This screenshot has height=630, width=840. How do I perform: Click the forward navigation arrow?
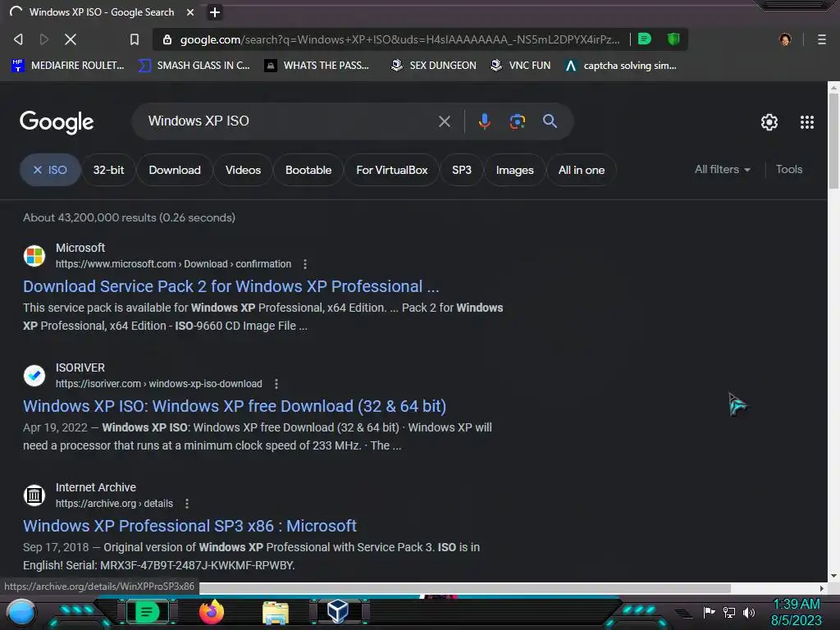[44, 39]
